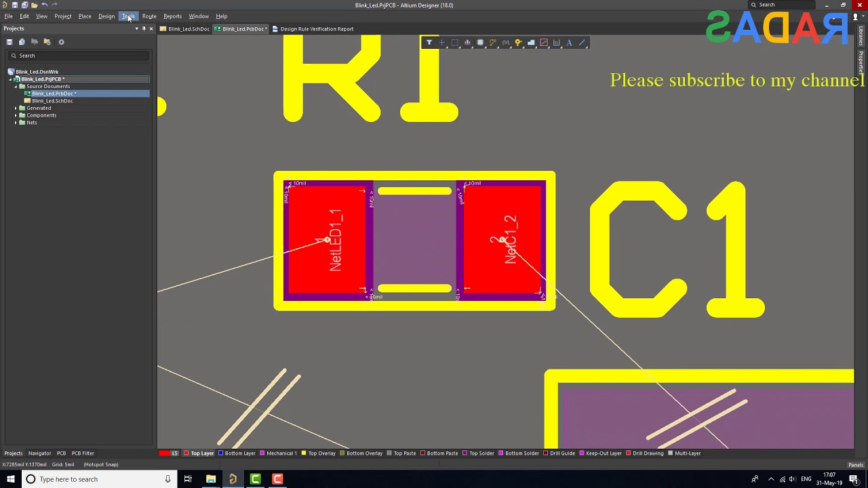Select the dimension placement tool

coord(557,43)
